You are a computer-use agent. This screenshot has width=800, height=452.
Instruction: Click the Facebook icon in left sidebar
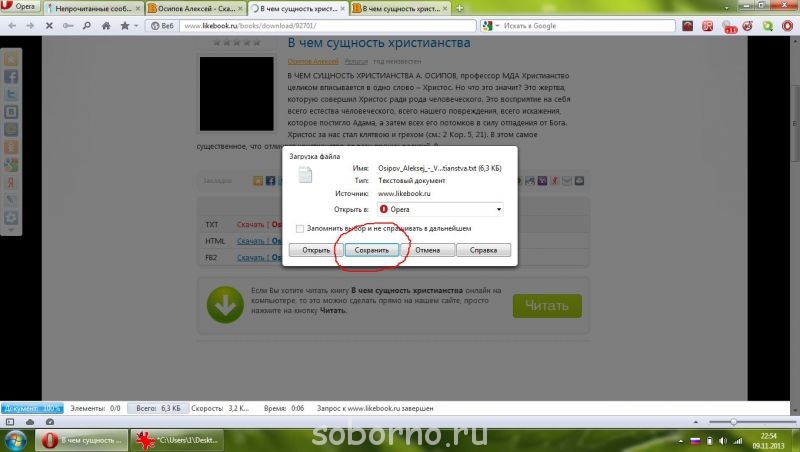click(x=11, y=77)
